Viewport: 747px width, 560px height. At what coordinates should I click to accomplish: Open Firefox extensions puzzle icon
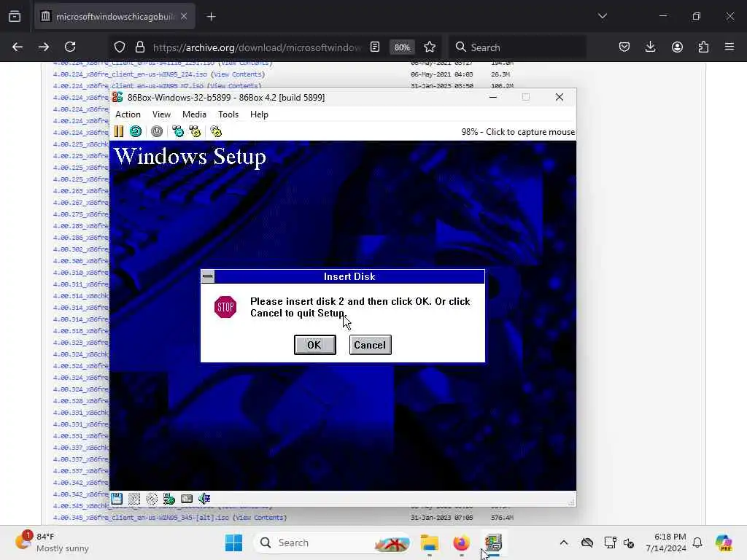coord(703,47)
